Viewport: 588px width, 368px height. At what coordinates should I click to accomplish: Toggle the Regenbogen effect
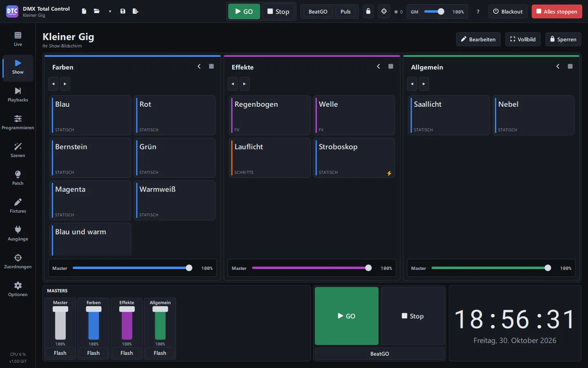270,115
